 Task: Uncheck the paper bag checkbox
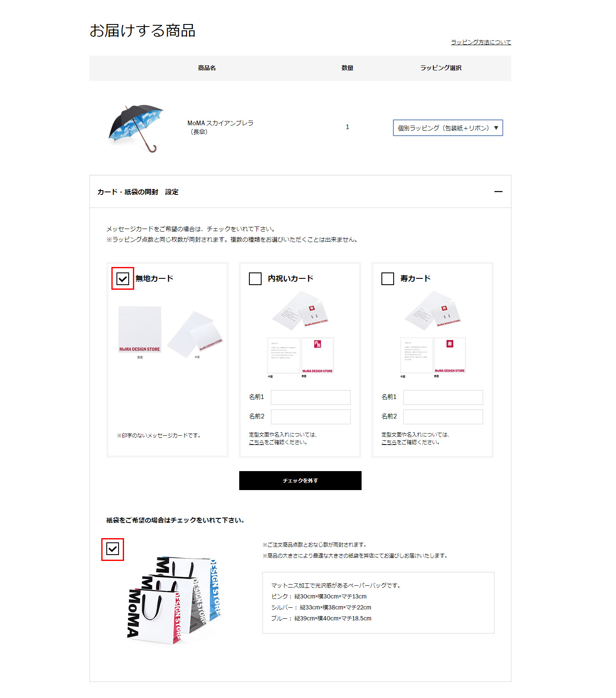coord(113,549)
